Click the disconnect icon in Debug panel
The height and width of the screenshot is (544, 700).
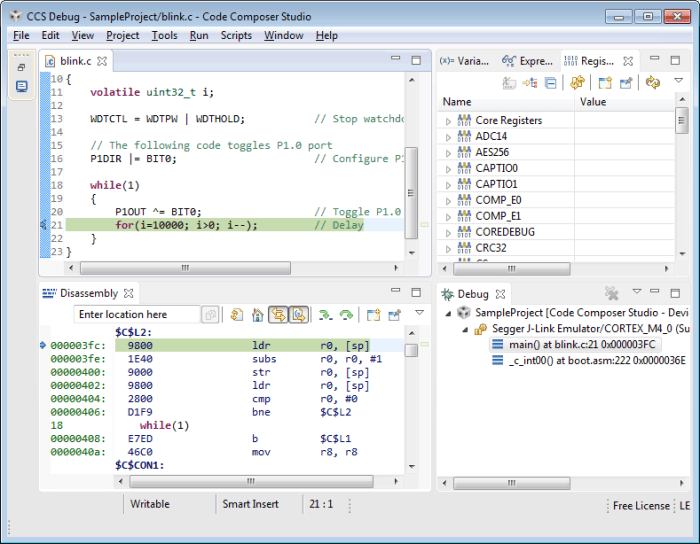click(x=611, y=293)
